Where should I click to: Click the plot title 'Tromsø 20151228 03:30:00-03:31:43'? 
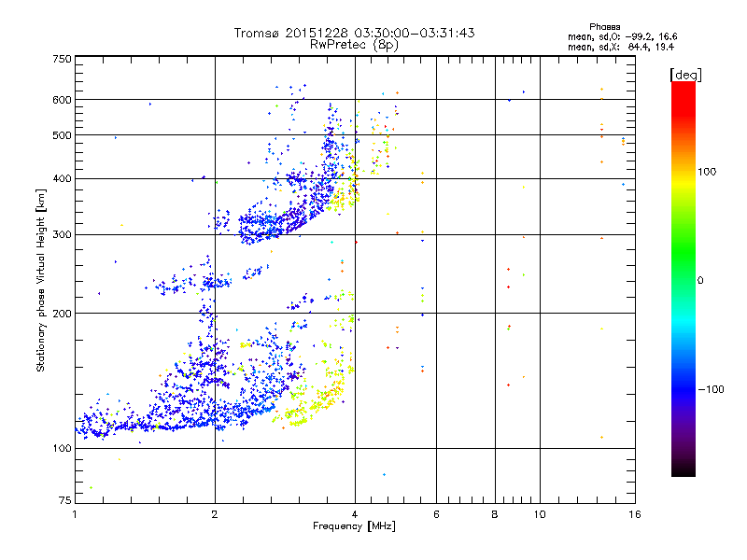(354, 33)
